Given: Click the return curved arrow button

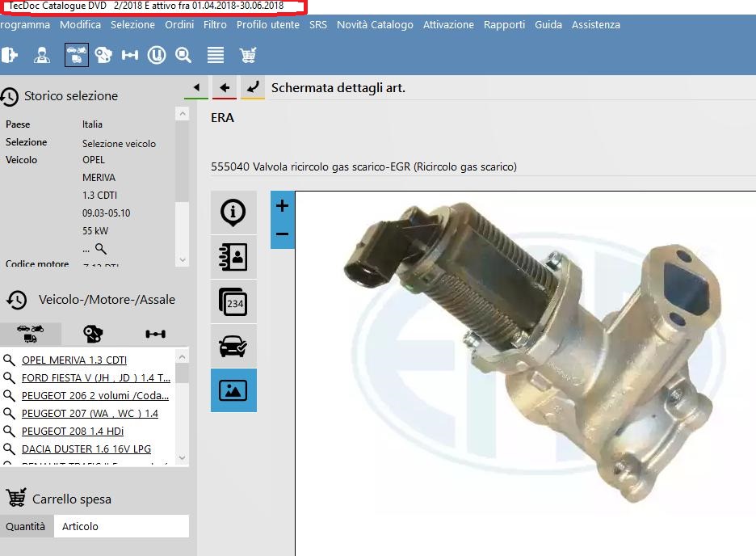Looking at the screenshot, I should tap(253, 88).
